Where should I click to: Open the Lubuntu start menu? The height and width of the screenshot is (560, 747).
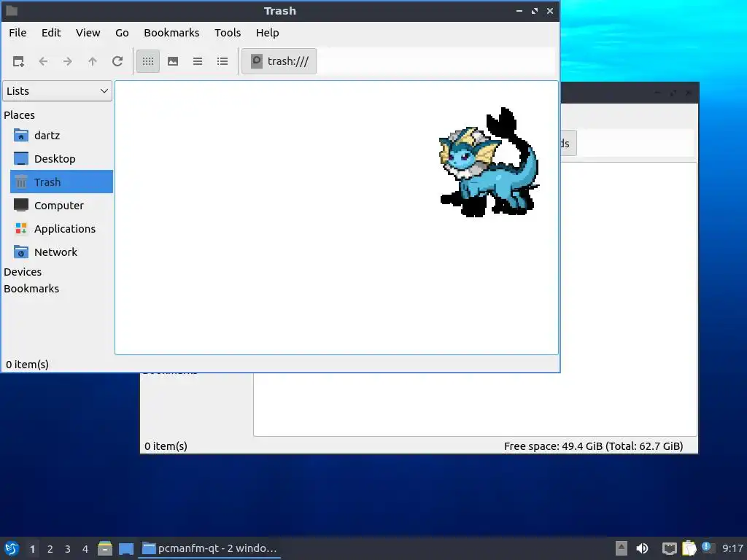pos(12,548)
